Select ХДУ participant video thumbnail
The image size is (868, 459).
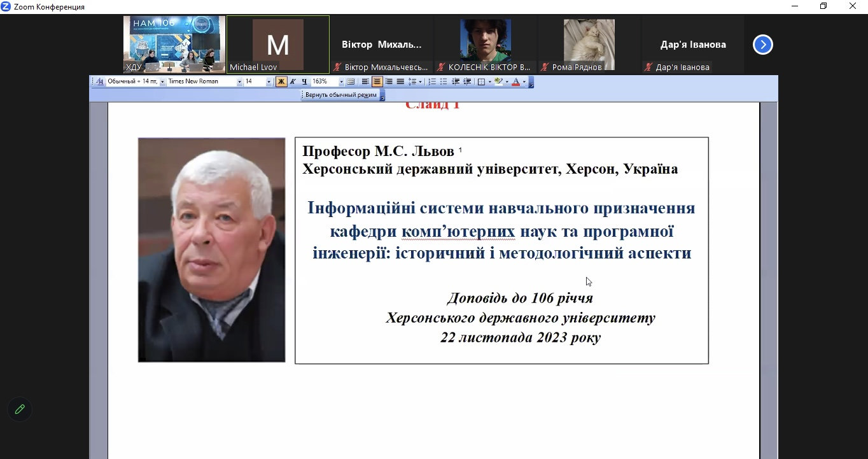click(x=174, y=45)
